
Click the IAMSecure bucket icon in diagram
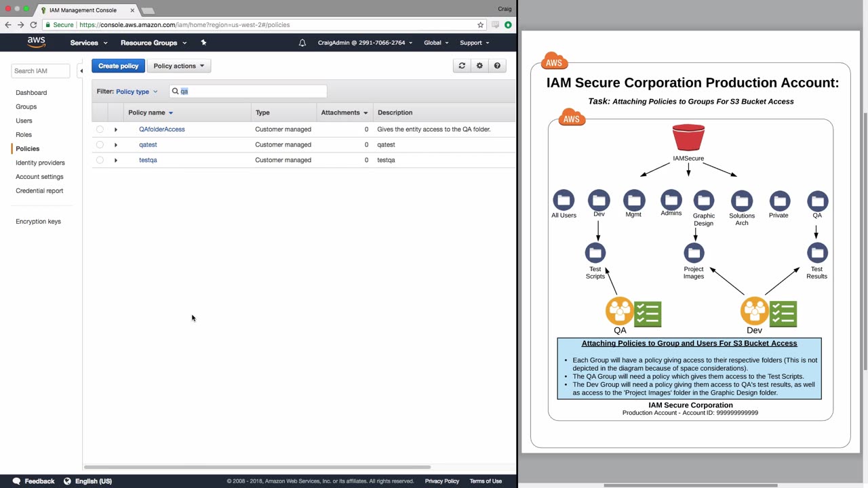point(688,138)
